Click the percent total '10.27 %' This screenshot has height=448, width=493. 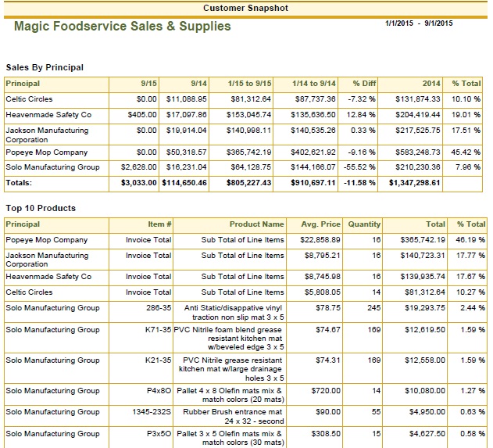click(470, 292)
